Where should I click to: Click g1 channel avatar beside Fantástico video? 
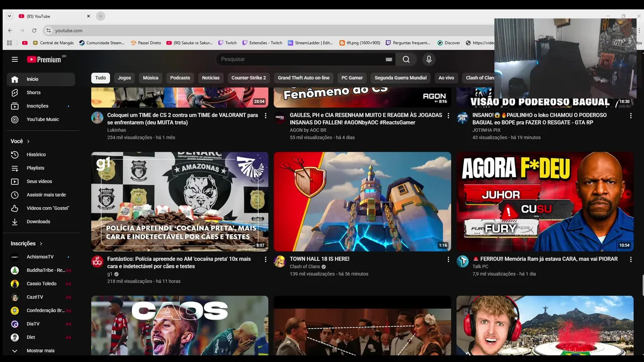(x=97, y=261)
